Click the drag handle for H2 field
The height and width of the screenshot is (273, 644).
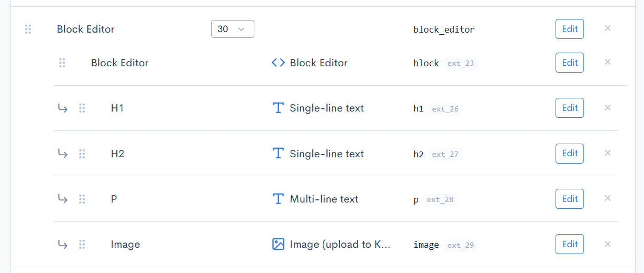pyautogui.click(x=82, y=154)
